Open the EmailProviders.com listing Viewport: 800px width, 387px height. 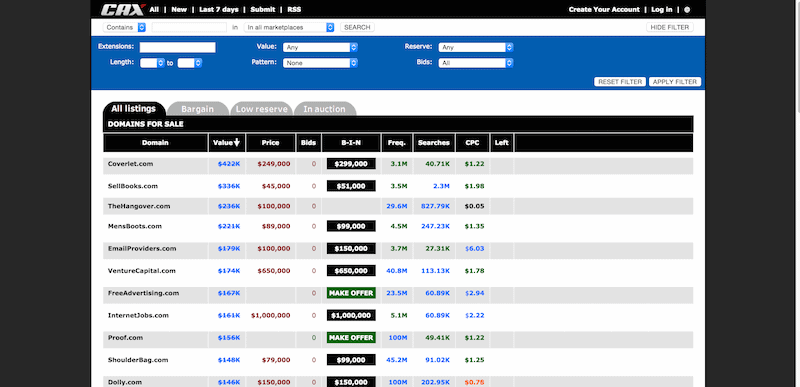pos(142,248)
